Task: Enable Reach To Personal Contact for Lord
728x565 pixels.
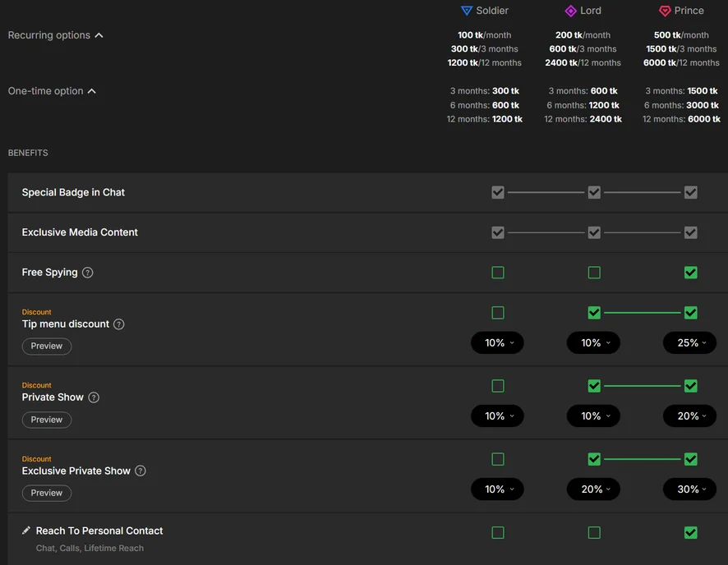Action: (x=594, y=533)
